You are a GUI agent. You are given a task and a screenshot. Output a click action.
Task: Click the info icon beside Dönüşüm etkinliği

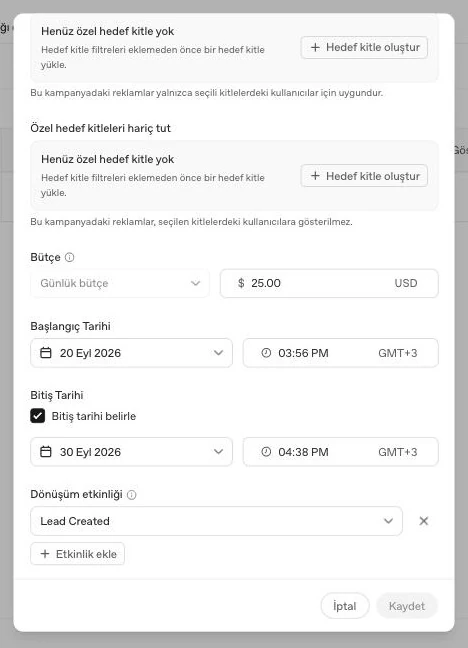coord(131,495)
